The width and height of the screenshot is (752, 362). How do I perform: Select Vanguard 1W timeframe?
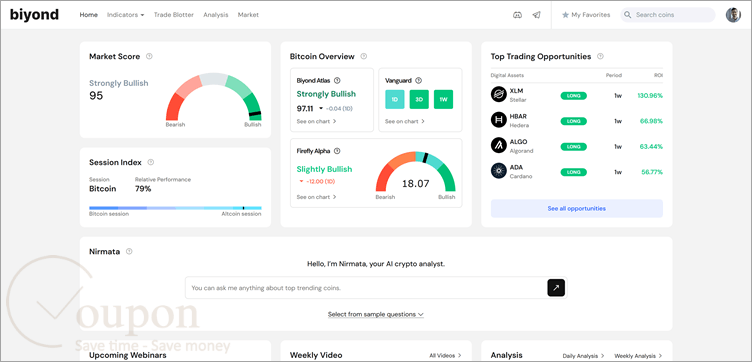(443, 99)
